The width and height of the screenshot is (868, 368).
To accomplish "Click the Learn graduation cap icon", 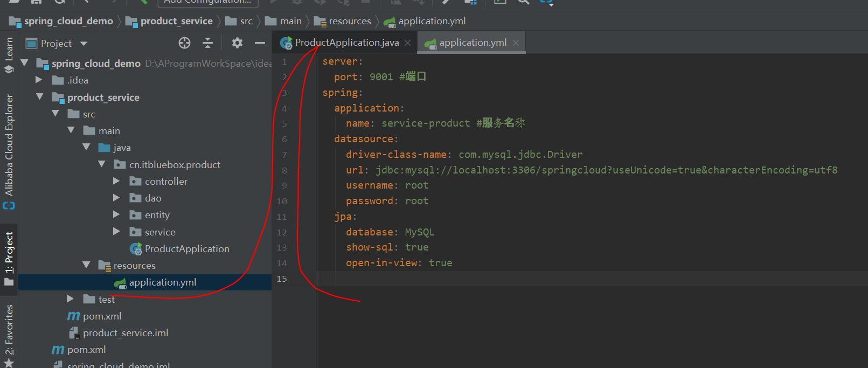I will [x=9, y=70].
